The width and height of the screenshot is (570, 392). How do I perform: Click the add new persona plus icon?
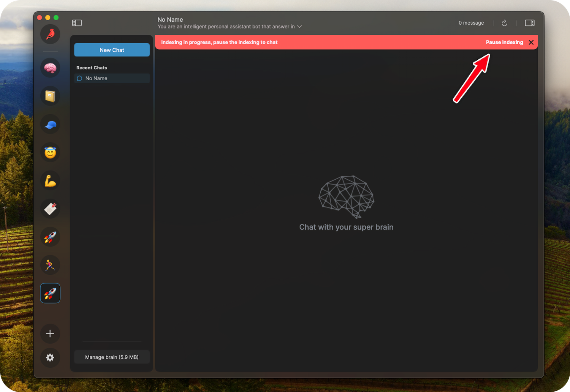click(x=50, y=333)
